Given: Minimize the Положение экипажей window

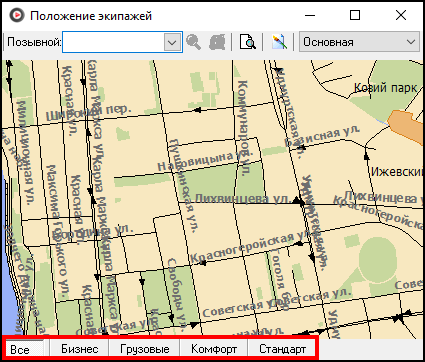Looking at the screenshot, I should click(x=310, y=15).
